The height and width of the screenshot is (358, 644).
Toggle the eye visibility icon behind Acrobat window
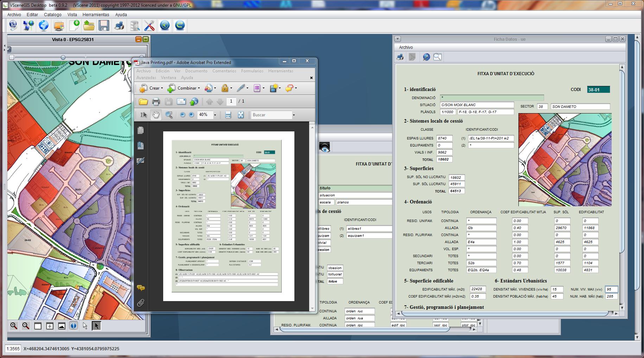324,147
